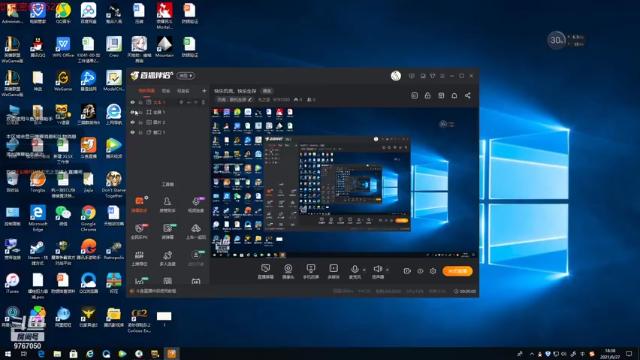
Task: Show hidden system tray icons
Action: click(x=531, y=354)
